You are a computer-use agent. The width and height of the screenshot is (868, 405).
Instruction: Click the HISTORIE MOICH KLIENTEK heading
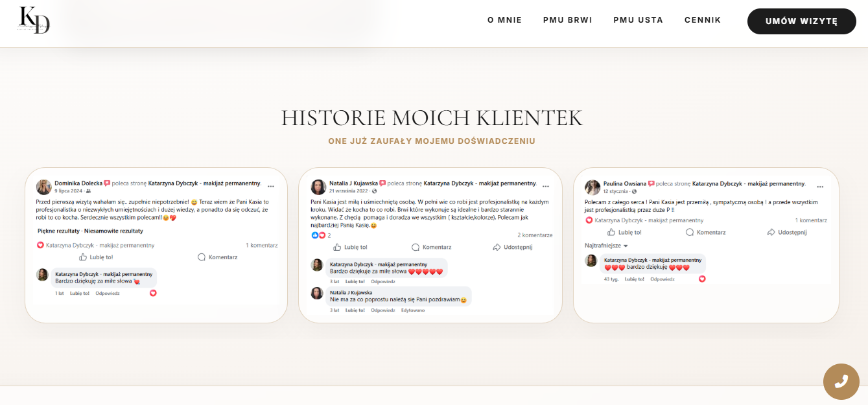point(432,118)
